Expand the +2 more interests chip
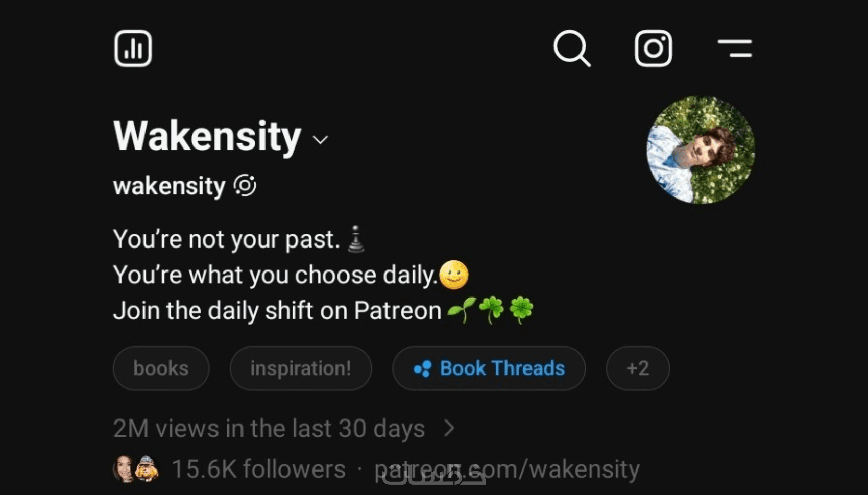This screenshot has height=495, width=868. tap(638, 368)
